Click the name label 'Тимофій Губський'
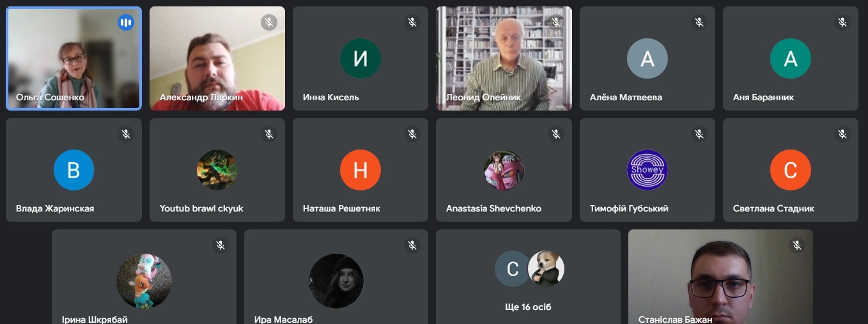 pyautogui.click(x=629, y=209)
